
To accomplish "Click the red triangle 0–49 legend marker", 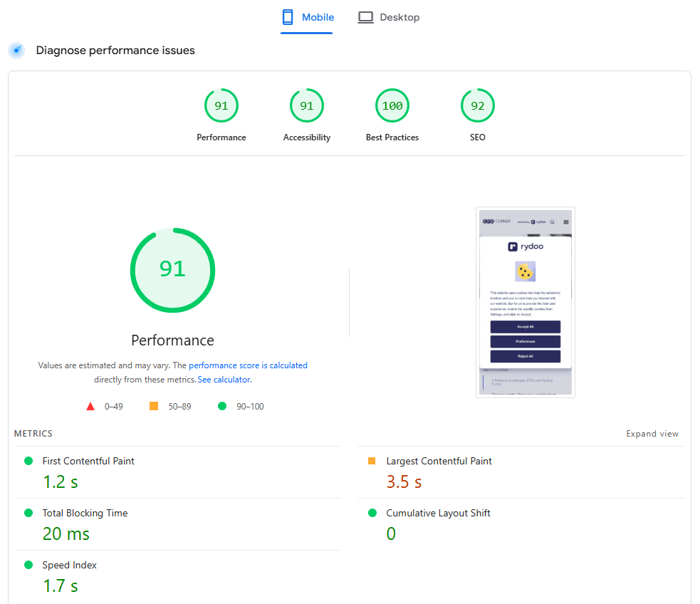I will [x=90, y=406].
